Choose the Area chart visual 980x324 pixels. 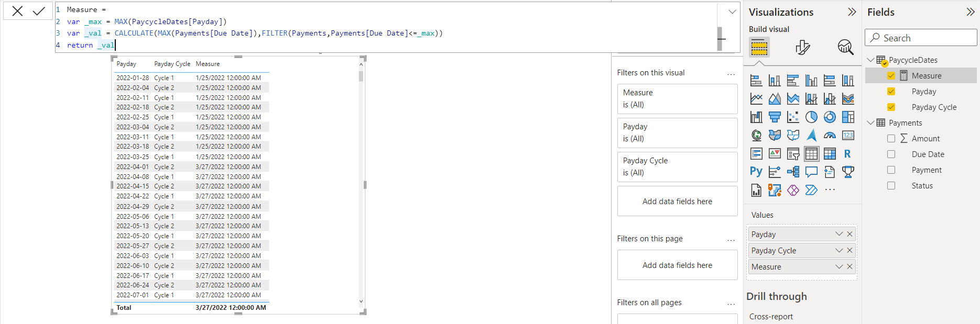775,98
